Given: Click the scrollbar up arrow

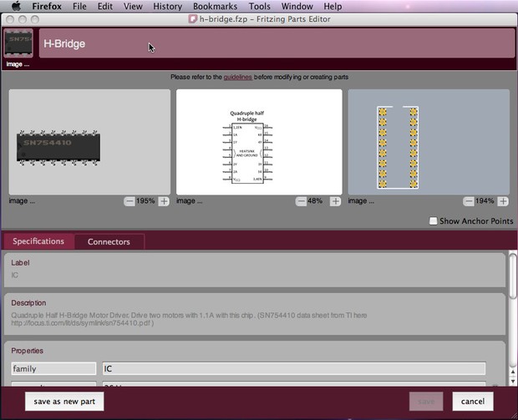Looking at the screenshot, I should (x=513, y=372).
